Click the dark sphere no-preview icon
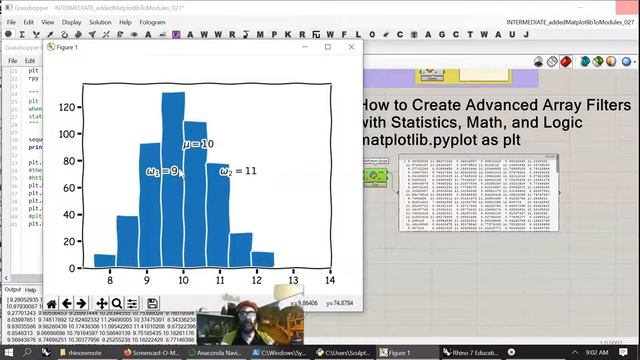The height and width of the screenshot is (360, 640). pos(539,62)
